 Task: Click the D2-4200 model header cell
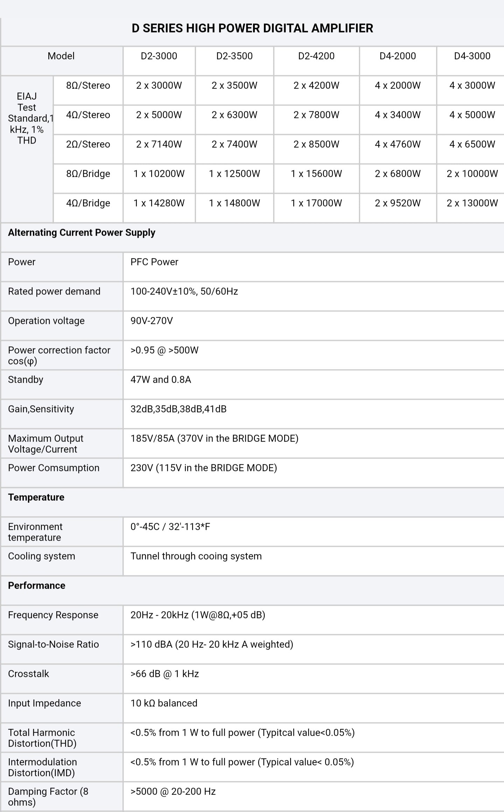[316, 56]
